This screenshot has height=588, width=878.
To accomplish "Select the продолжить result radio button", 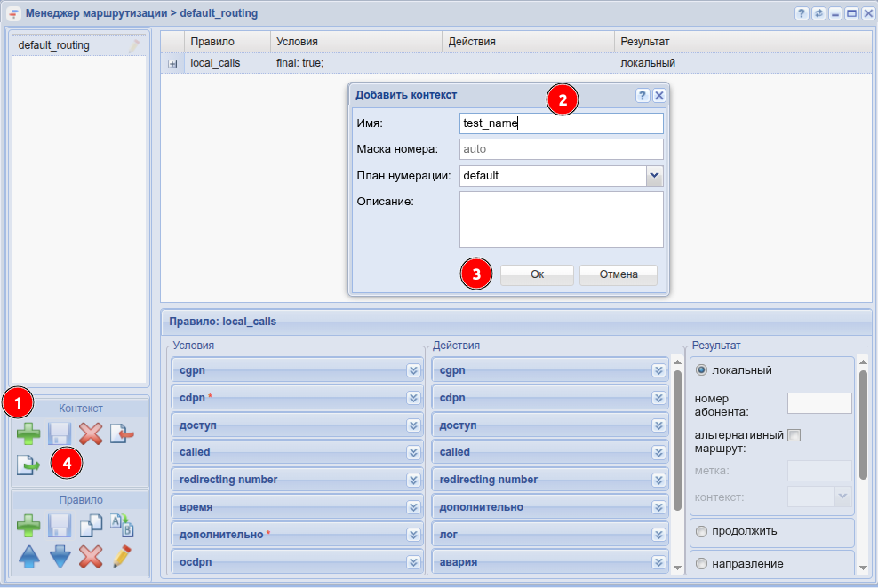I will point(701,531).
